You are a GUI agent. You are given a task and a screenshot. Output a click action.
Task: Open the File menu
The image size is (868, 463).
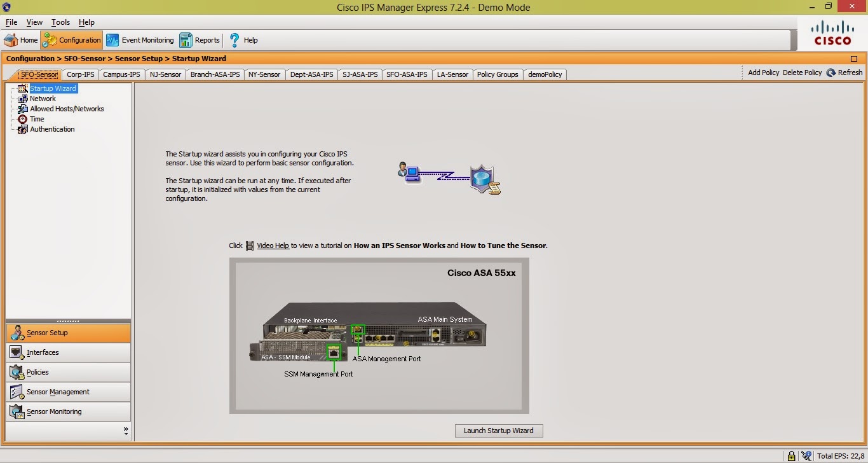click(11, 22)
